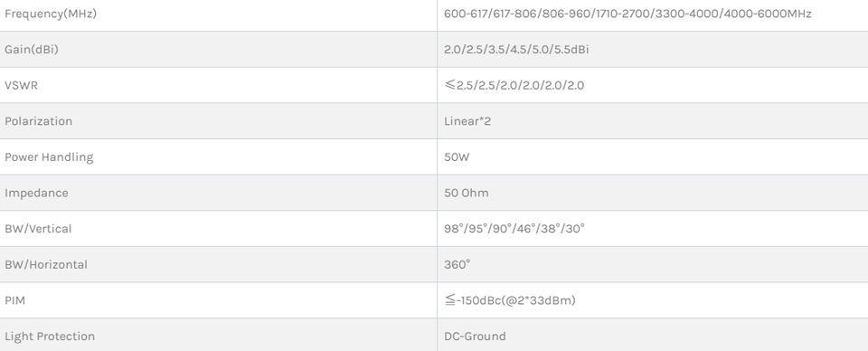Click the BW/Vertical label
868x351 pixels.
click(x=38, y=229)
